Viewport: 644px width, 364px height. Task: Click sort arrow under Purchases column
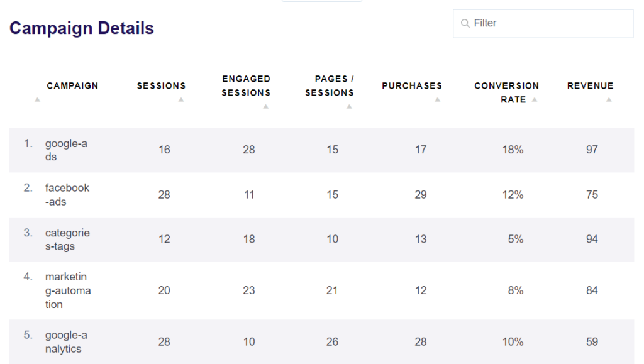click(437, 100)
